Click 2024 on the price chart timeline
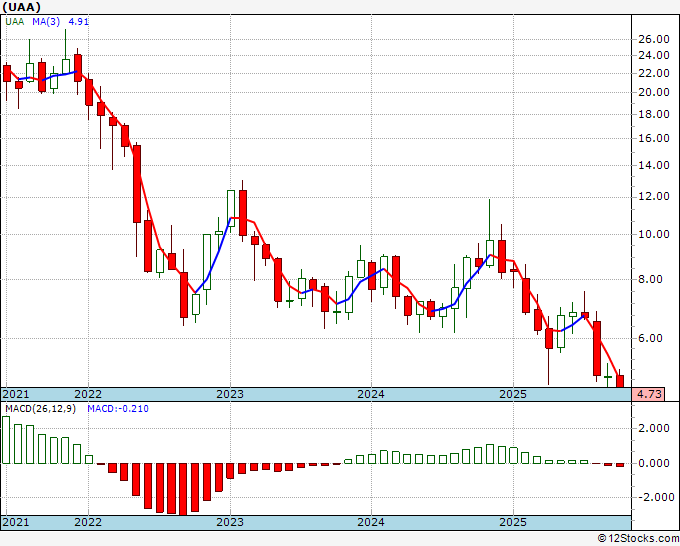 [x=371, y=394]
